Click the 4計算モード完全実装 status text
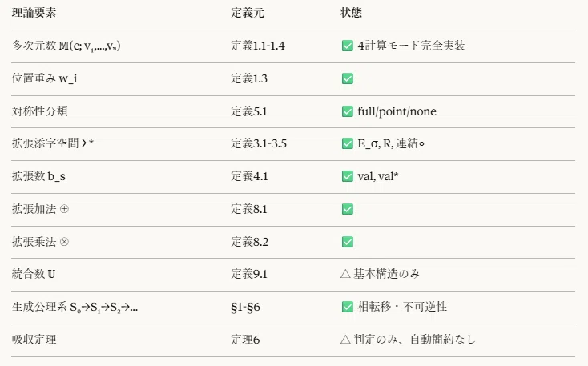 [412, 46]
